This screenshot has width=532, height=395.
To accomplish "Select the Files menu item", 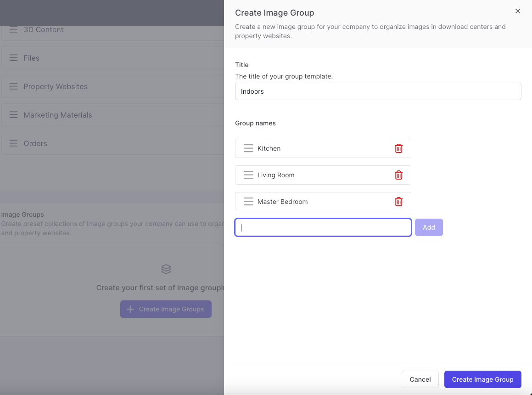I will coord(32,58).
